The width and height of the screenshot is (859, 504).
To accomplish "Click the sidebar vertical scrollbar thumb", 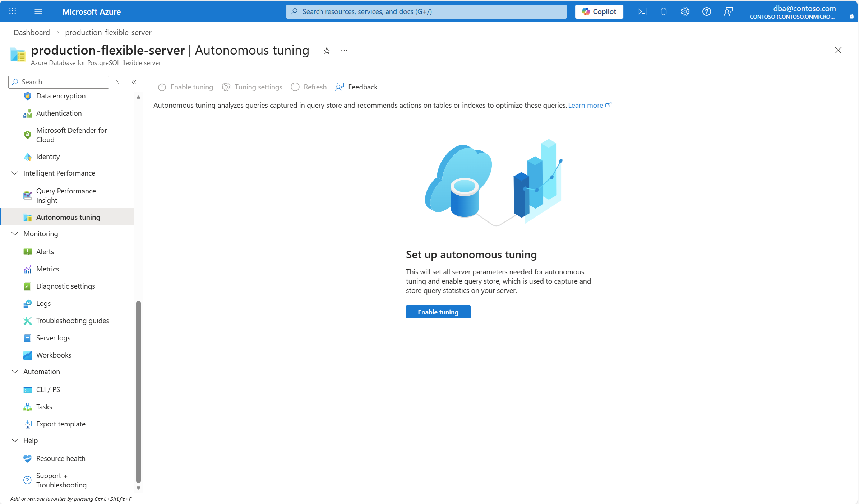I will (x=138, y=391).
